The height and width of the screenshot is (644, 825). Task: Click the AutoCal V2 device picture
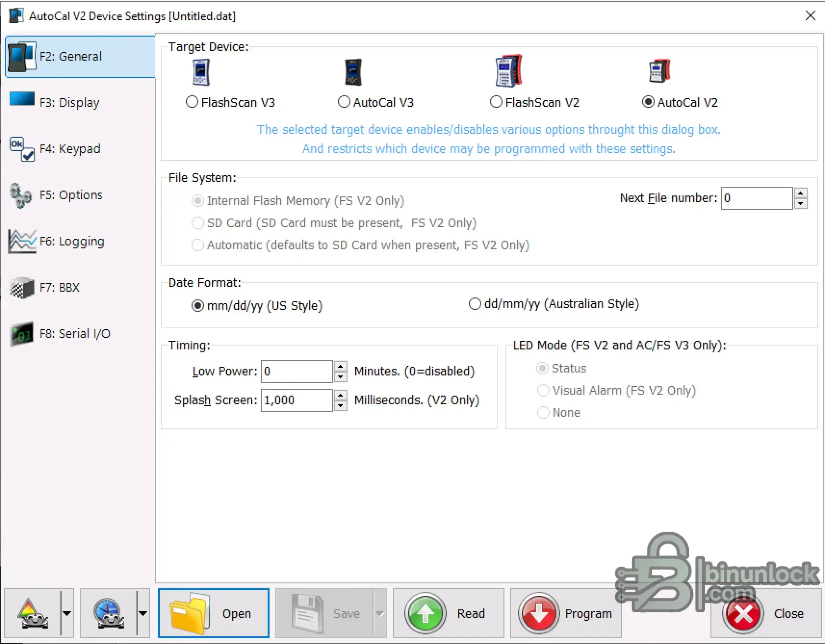pos(659,71)
